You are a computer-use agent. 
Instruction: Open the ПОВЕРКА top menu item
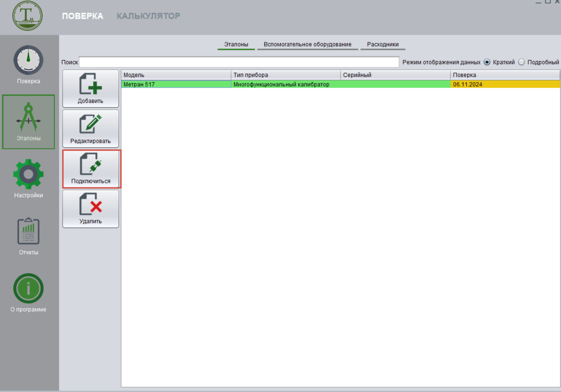(x=83, y=17)
